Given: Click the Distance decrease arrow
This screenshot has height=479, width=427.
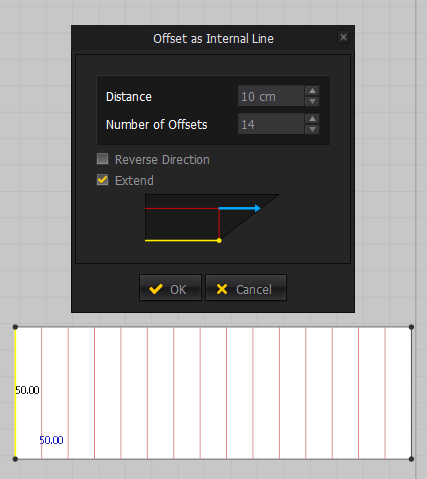Looking at the screenshot, I should [312, 101].
